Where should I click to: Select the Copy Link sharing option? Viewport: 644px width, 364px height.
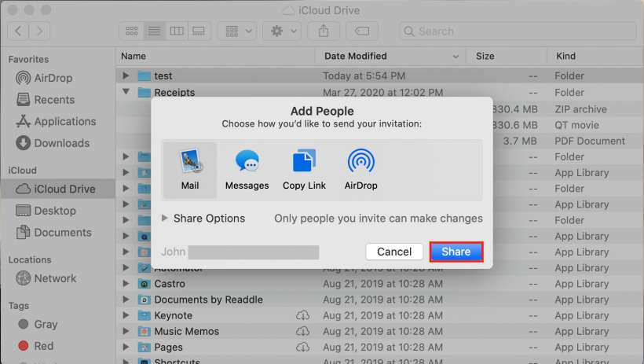[x=304, y=170]
